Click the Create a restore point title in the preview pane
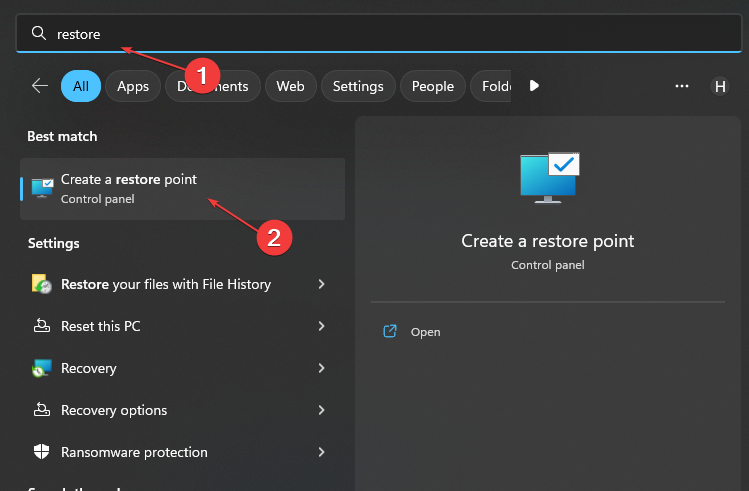The width and height of the screenshot is (749, 491). [x=547, y=241]
